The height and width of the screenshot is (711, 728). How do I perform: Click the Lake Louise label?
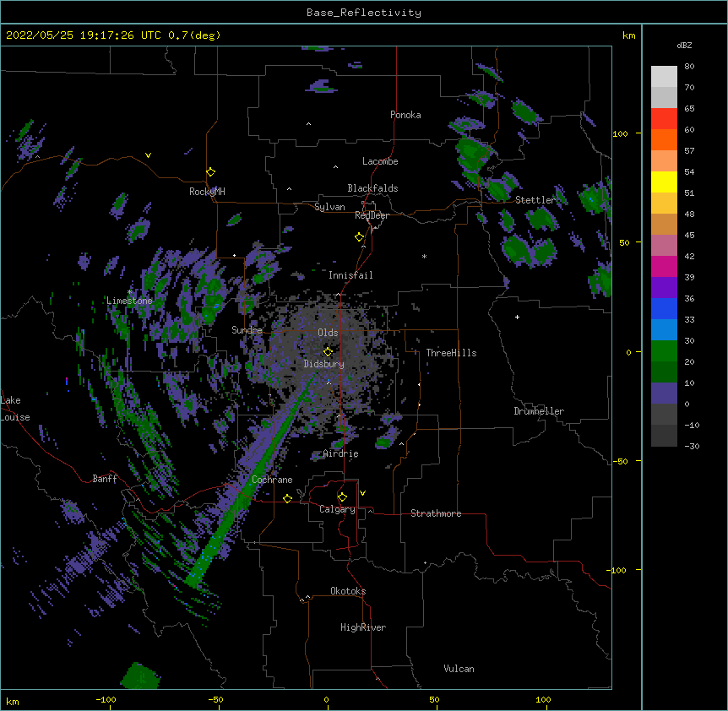tap(14, 409)
